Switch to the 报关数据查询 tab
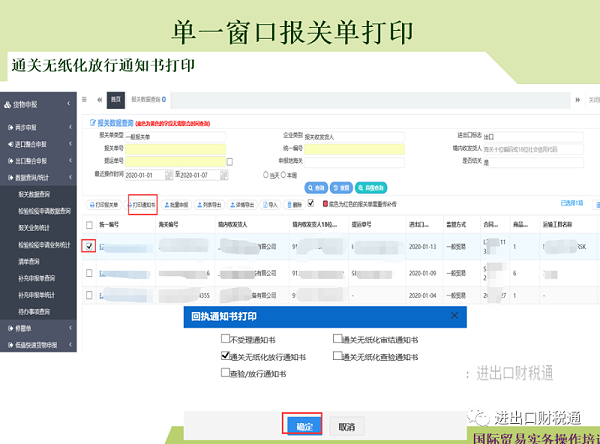 (x=148, y=100)
